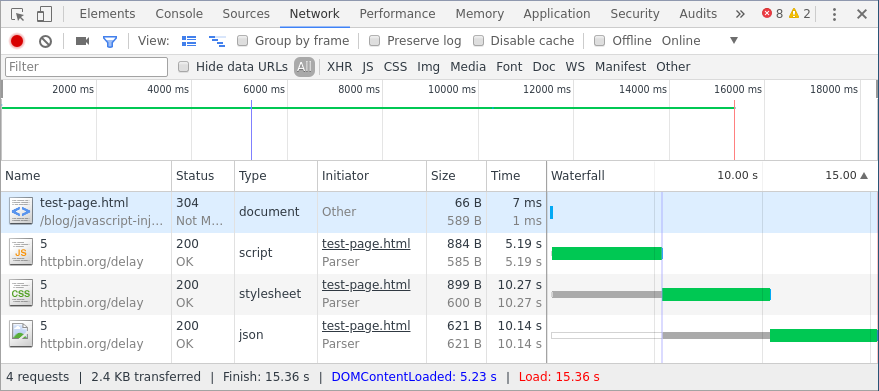Screen dimensions: 879x391
Task: Filter requests by Font
Action: [509, 67]
